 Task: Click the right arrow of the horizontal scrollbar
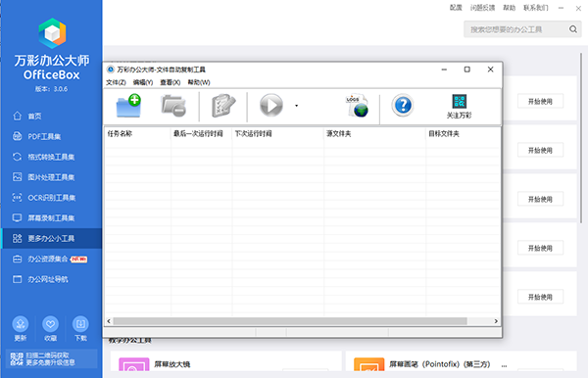tap(496, 321)
